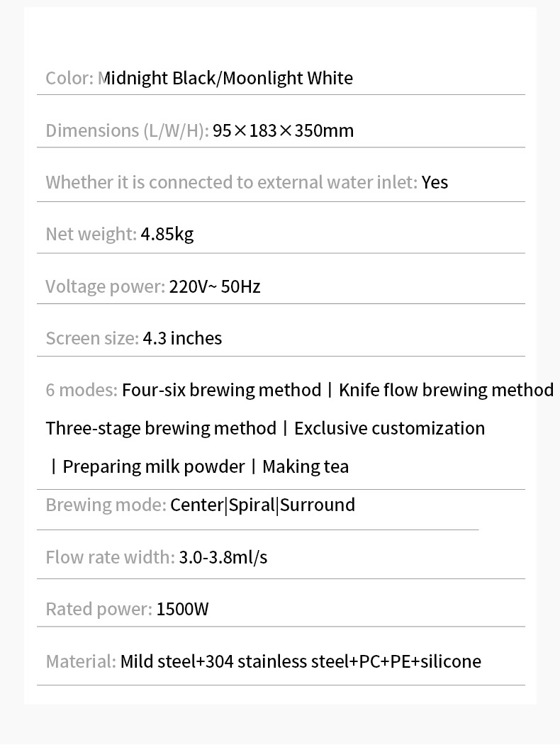Select the 4.85kg weight value
This screenshot has width=560, height=745.
pos(167,234)
